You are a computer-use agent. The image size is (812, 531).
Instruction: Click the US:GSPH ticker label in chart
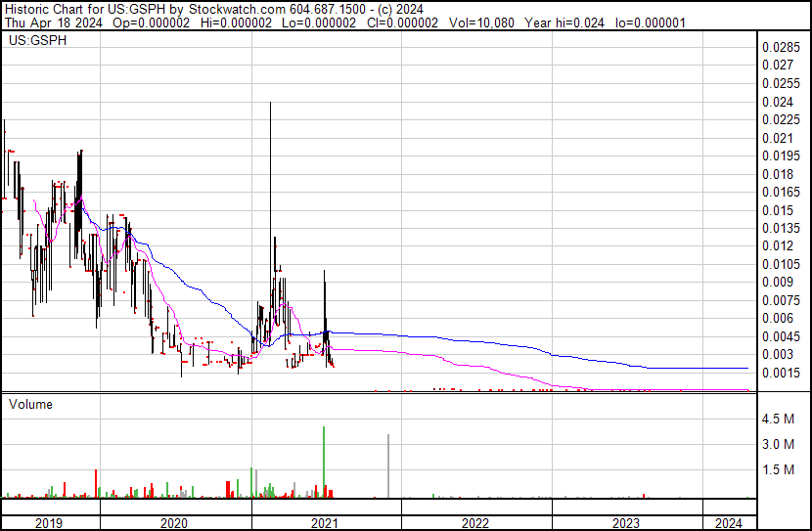point(38,40)
